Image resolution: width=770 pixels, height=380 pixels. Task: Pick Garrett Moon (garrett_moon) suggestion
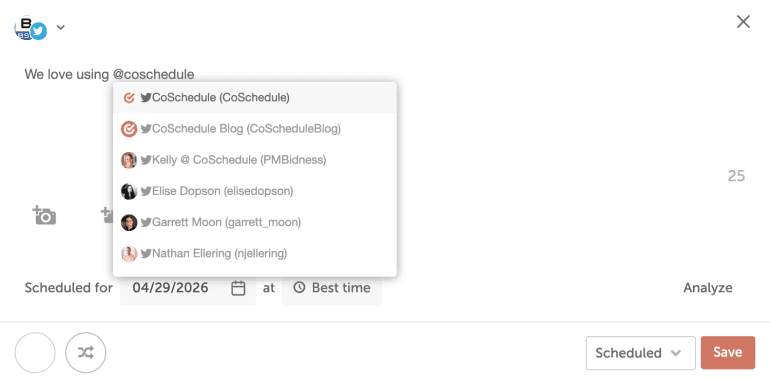(255, 222)
